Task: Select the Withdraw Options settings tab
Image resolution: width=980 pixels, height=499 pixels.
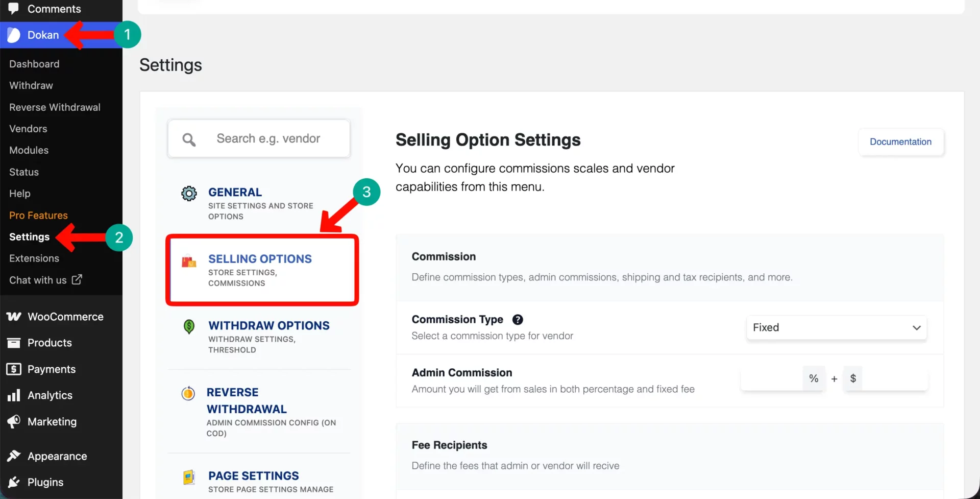Action: coord(259,337)
